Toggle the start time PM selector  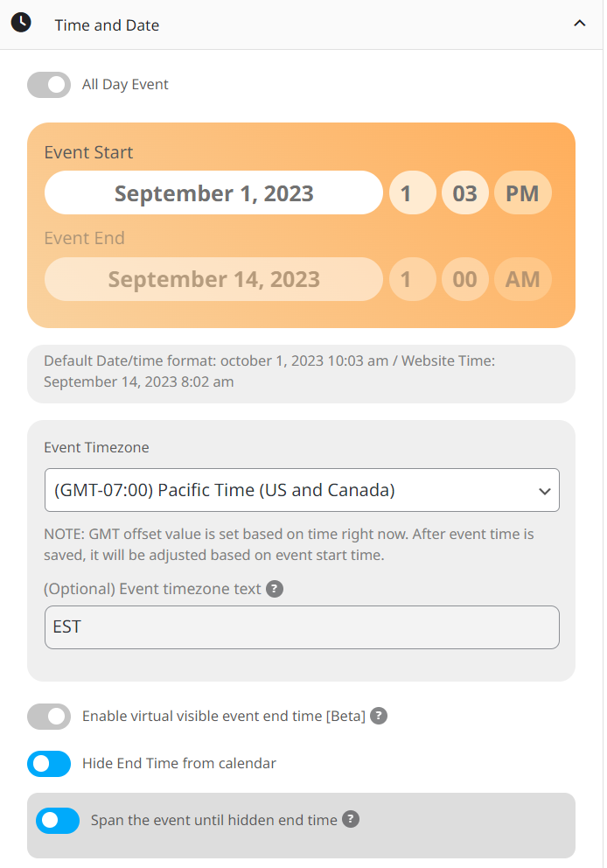tap(522, 192)
